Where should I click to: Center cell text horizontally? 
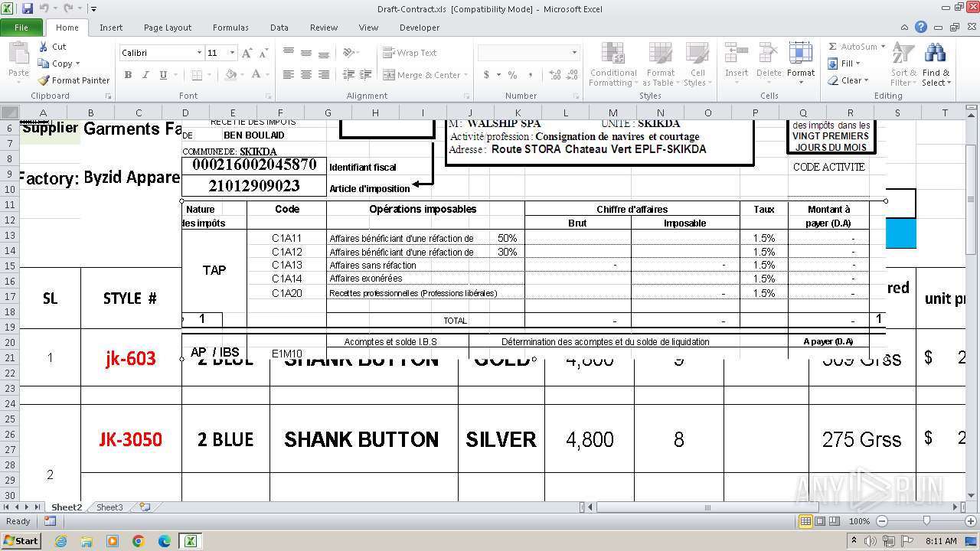point(306,75)
